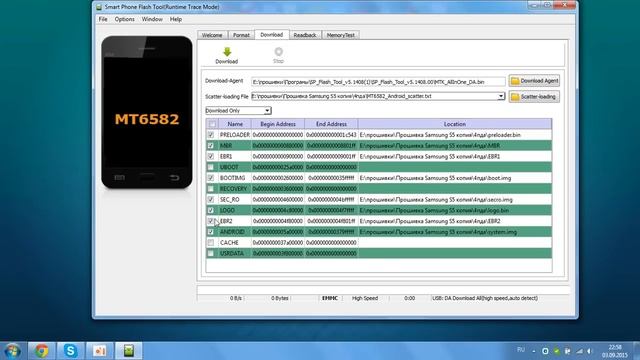Image resolution: width=640 pixels, height=360 pixels.
Task: Open the Scatter-loading File path dropdown
Action: tap(501, 96)
